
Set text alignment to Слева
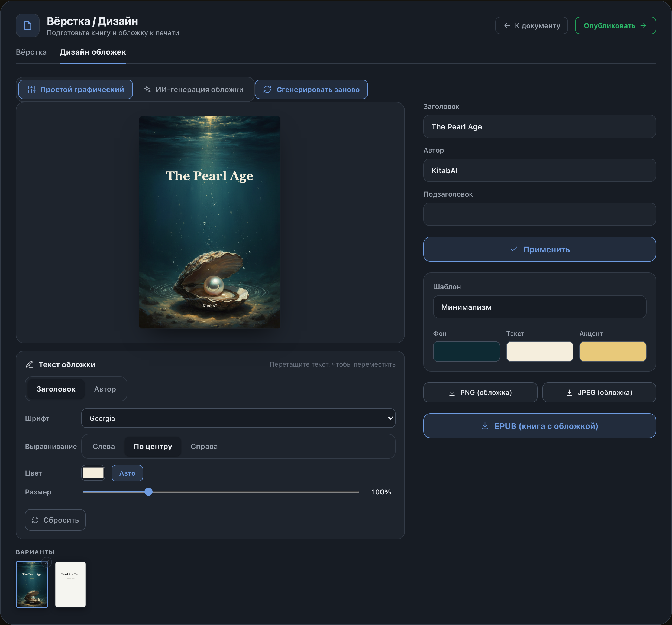pyautogui.click(x=104, y=446)
